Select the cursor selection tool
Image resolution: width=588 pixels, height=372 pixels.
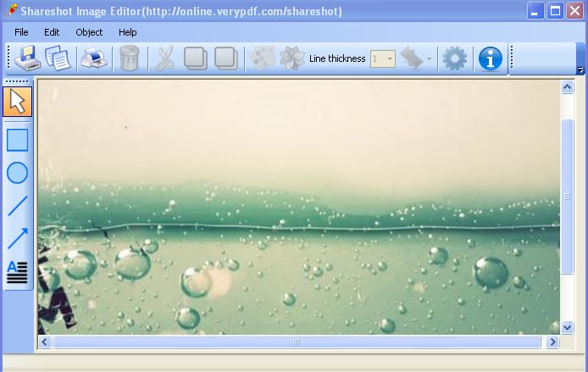pos(17,102)
